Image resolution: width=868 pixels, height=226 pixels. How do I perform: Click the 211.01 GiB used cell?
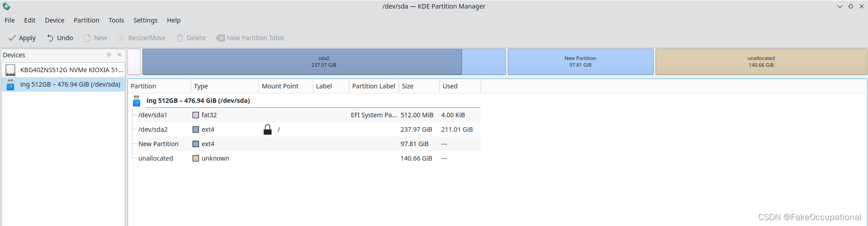(x=457, y=129)
